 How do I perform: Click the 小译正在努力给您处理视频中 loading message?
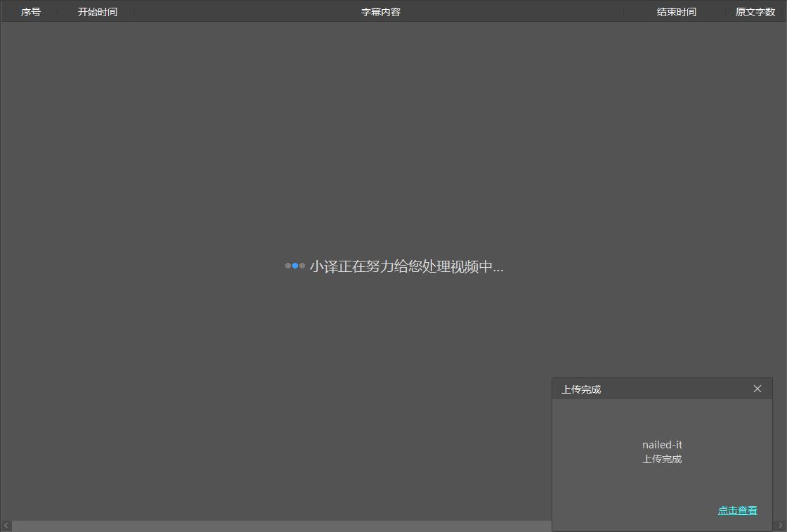[x=406, y=267]
